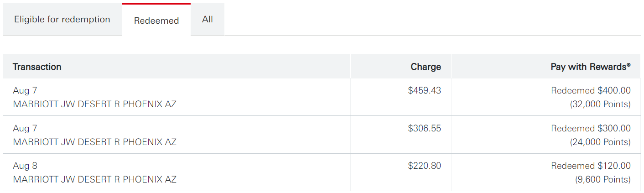Click the $459.43 charge amount
The height and width of the screenshot is (193, 644).
click(x=424, y=91)
